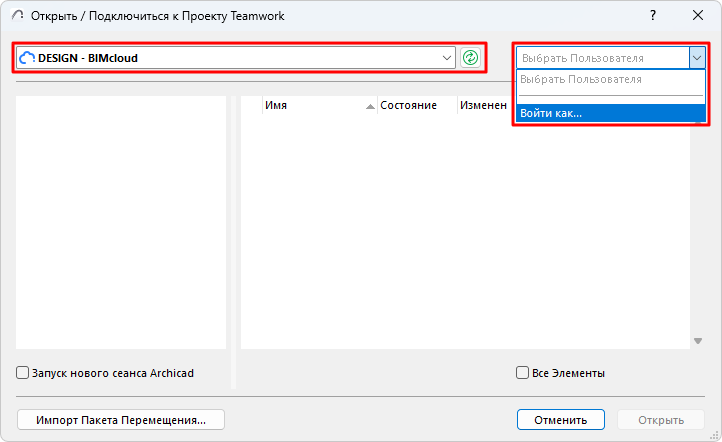Sort projects by the Имя column header
Image resolution: width=722 pixels, height=442 pixels.
click(312, 105)
